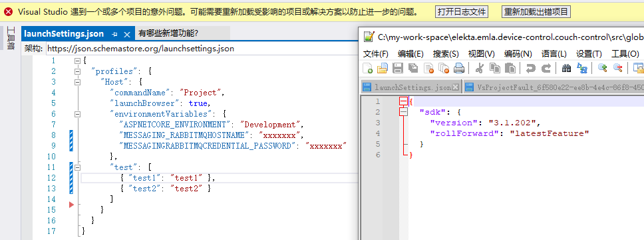
Task: Click the Visual Studio error icon in the notification bar
Action: 8,12
